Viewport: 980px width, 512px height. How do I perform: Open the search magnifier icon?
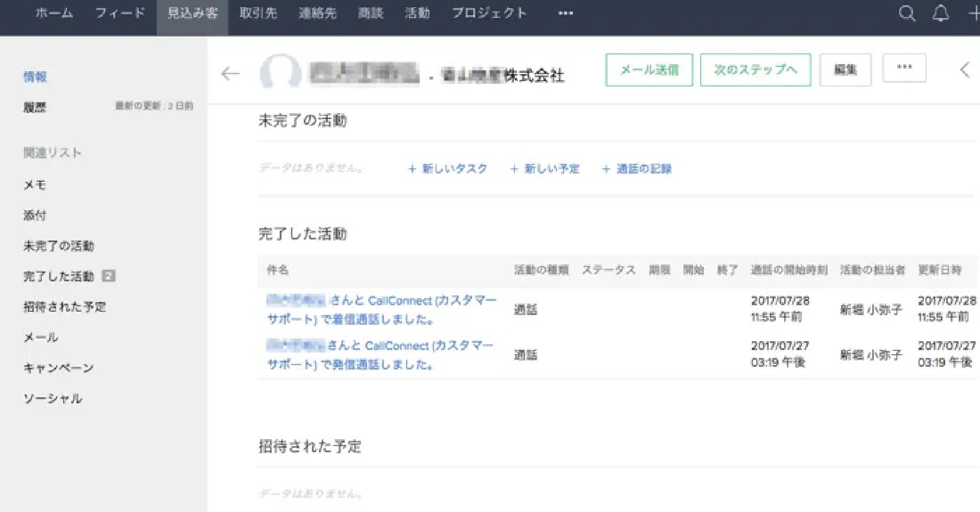click(906, 13)
